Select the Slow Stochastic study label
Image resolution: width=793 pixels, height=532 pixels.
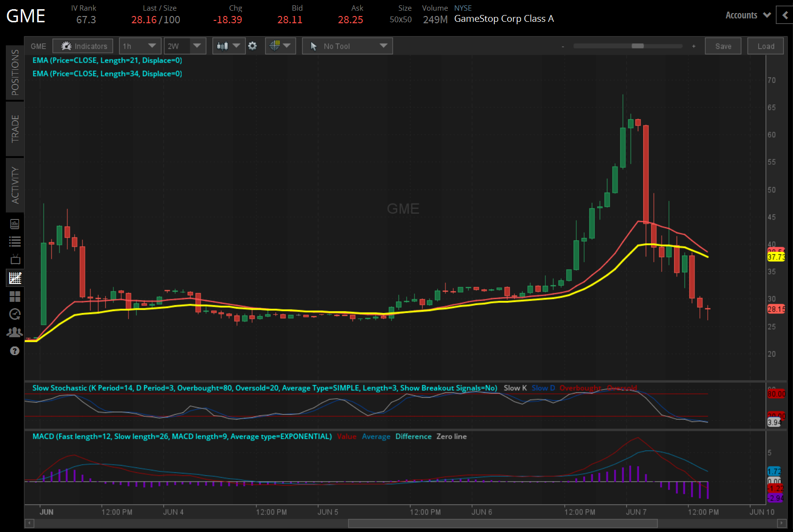coord(265,388)
